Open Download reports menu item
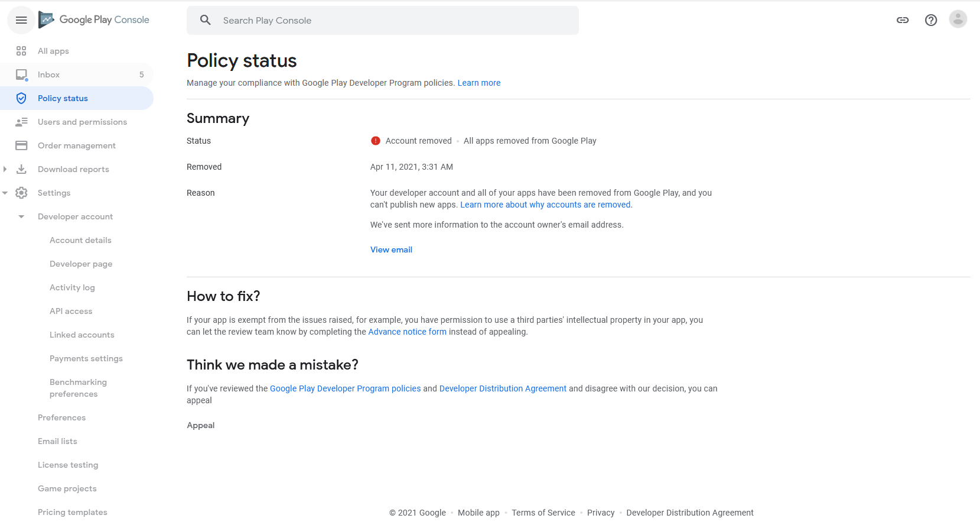980x528 pixels. point(73,169)
